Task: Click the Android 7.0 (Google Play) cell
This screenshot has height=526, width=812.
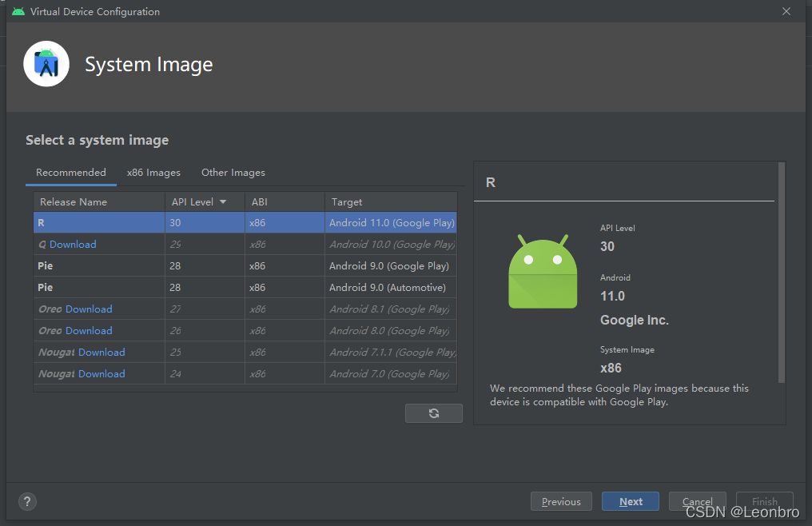Action: pyautogui.click(x=389, y=373)
